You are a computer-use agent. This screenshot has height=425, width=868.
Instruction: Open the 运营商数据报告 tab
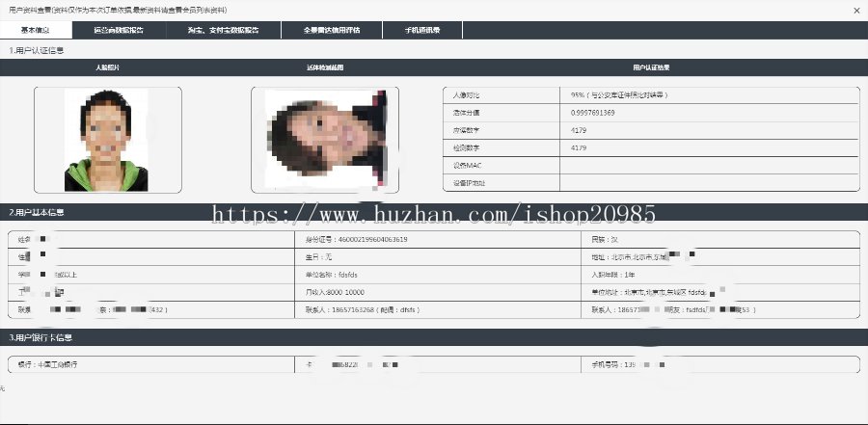pyautogui.click(x=119, y=31)
